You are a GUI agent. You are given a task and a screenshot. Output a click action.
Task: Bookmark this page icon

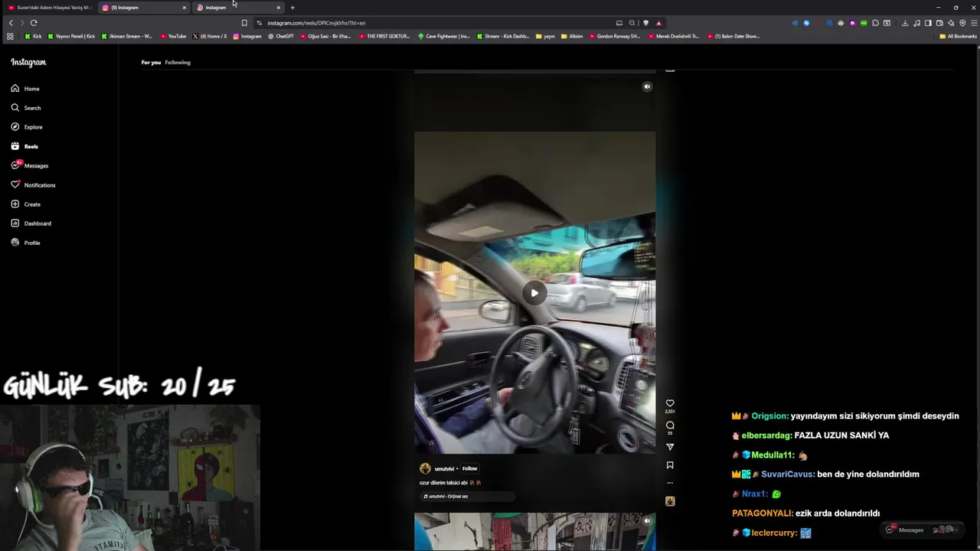click(x=244, y=23)
